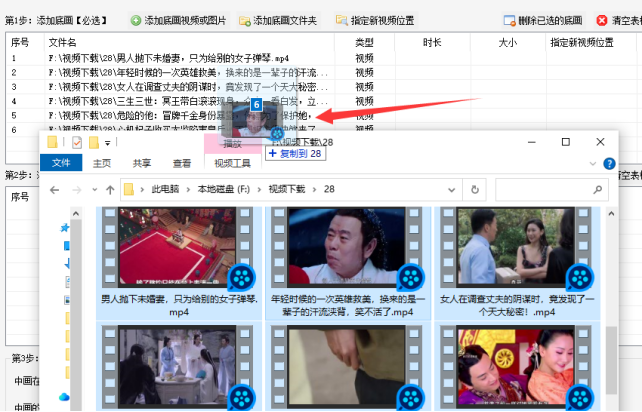The height and width of the screenshot is (412, 642).
Task: Click the blue help question mark icon
Action: click(609, 163)
